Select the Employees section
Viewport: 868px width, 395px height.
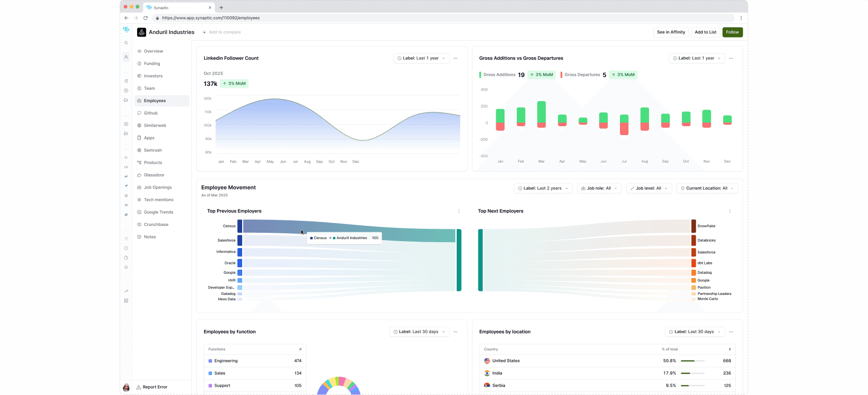coord(162,101)
